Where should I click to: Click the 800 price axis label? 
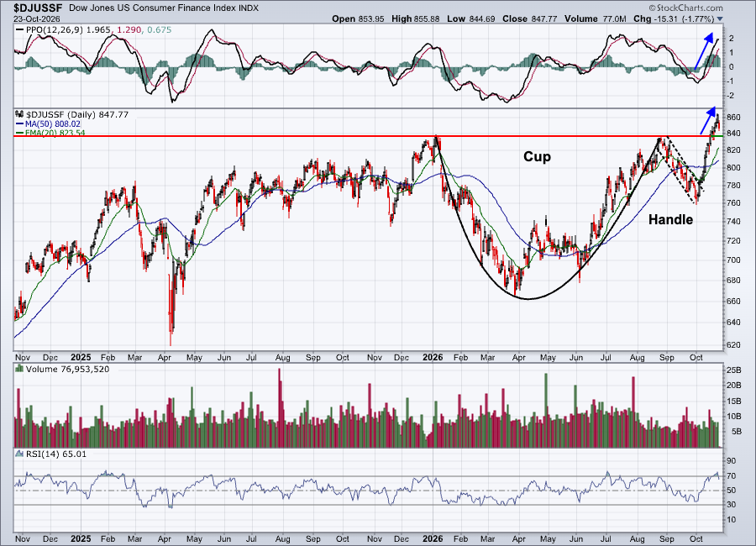[734, 167]
